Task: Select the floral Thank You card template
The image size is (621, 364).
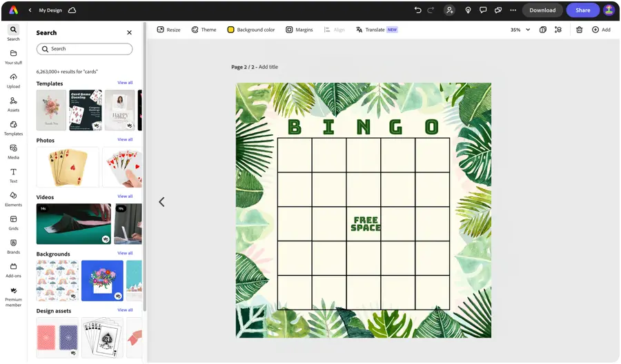Action: pos(51,110)
